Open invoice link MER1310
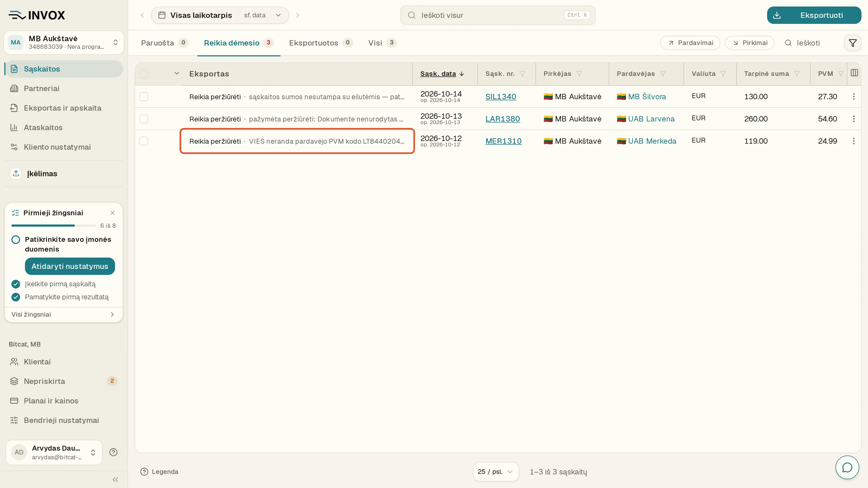This screenshot has width=868, height=488. [503, 141]
